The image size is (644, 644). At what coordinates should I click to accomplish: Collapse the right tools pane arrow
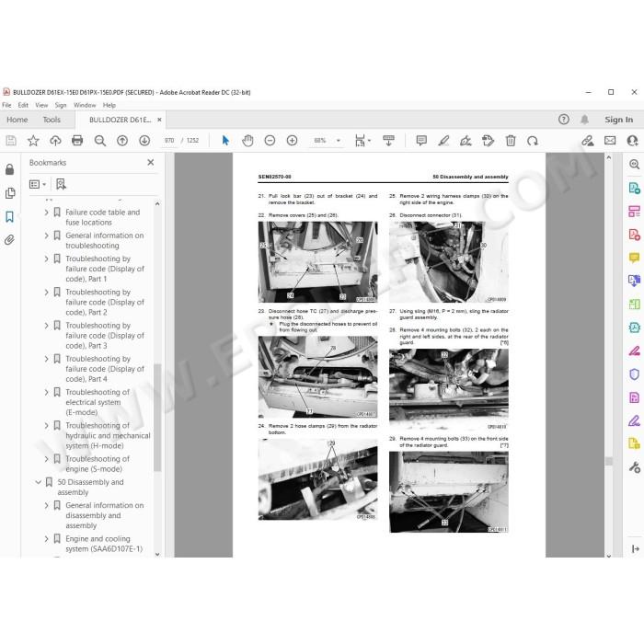click(x=635, y=548)
